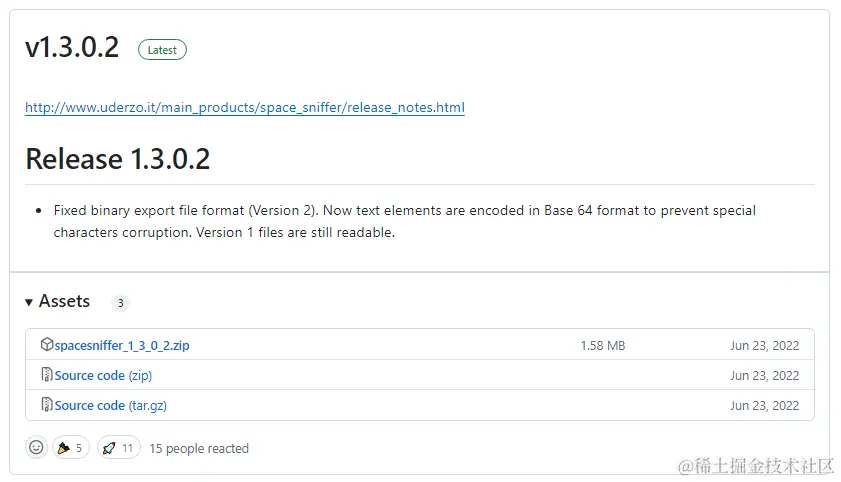Click the 1.58 MB file size
The image size is (841, 482).
pos(602,345)
